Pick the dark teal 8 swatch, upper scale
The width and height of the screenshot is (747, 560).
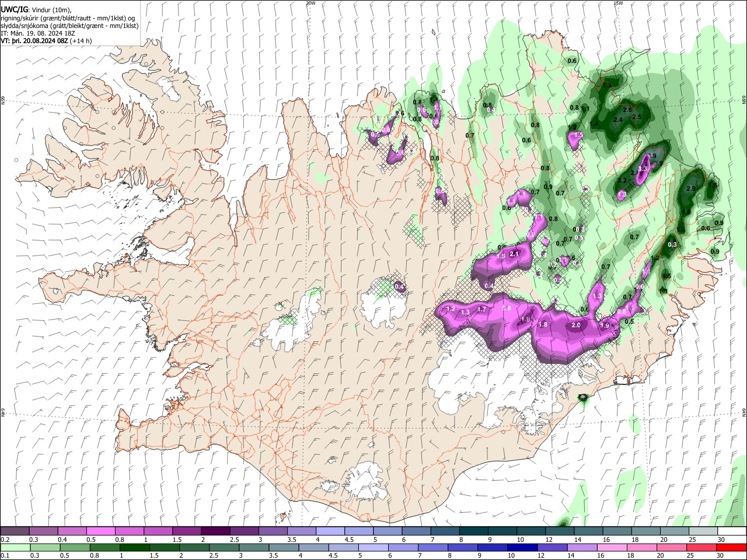click(474, 531)
